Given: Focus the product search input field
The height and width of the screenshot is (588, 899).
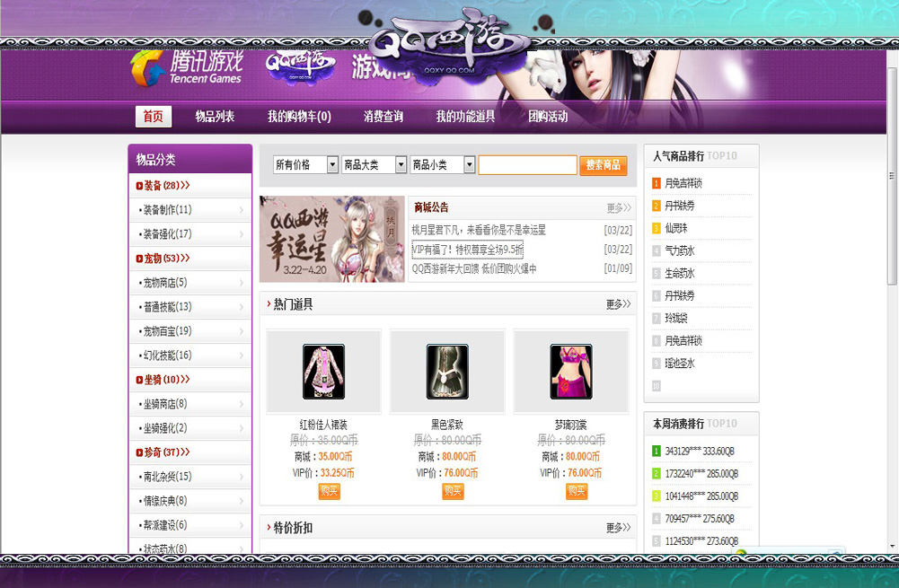Looking at the screenshot, I should pyautogui.click(x=527, y=165).
